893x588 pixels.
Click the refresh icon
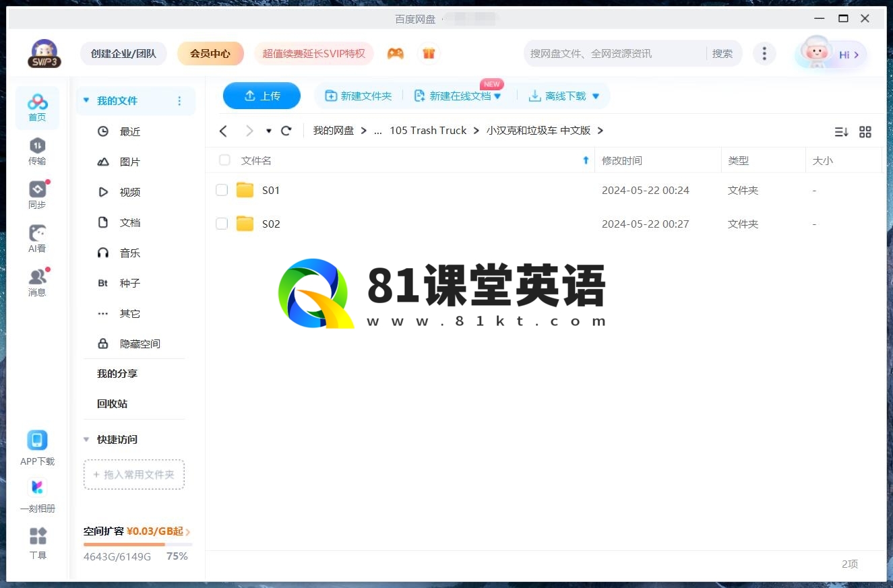(286, 131)
